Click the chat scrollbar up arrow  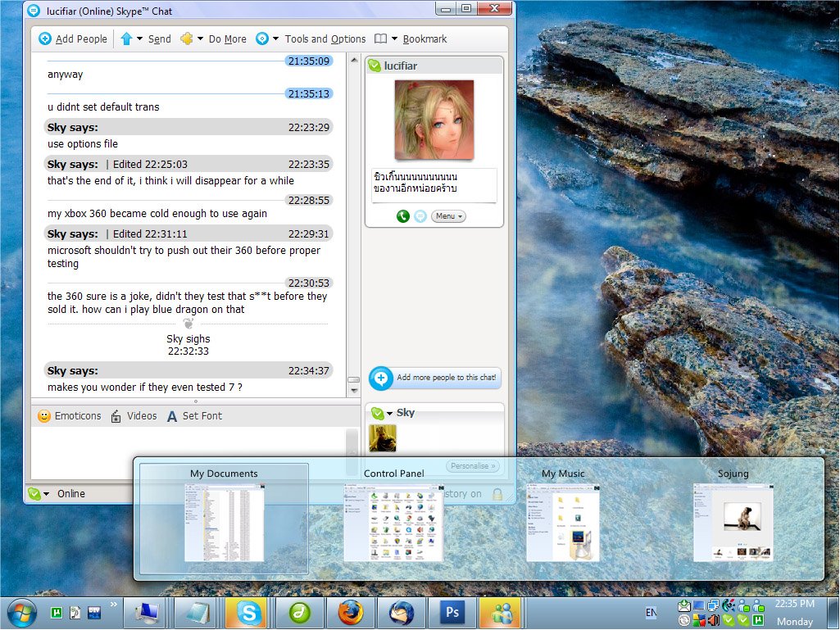point(353,61)
